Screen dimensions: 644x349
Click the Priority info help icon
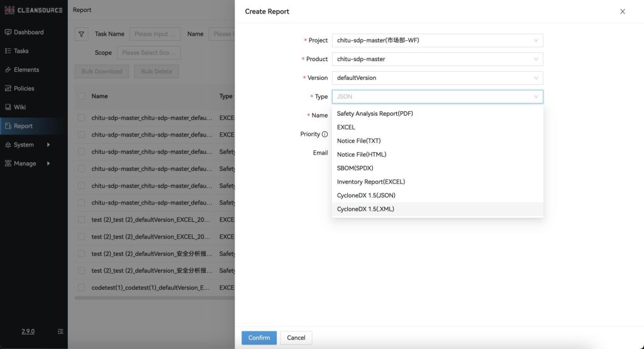pos(325,135)
